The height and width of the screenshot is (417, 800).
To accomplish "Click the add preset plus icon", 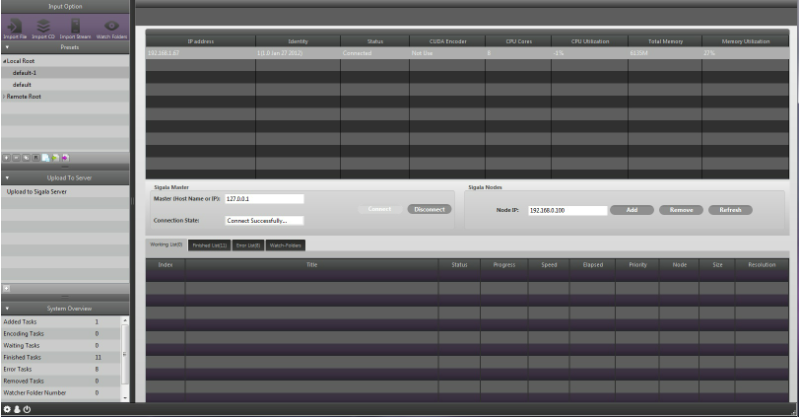I will point(6,158).
